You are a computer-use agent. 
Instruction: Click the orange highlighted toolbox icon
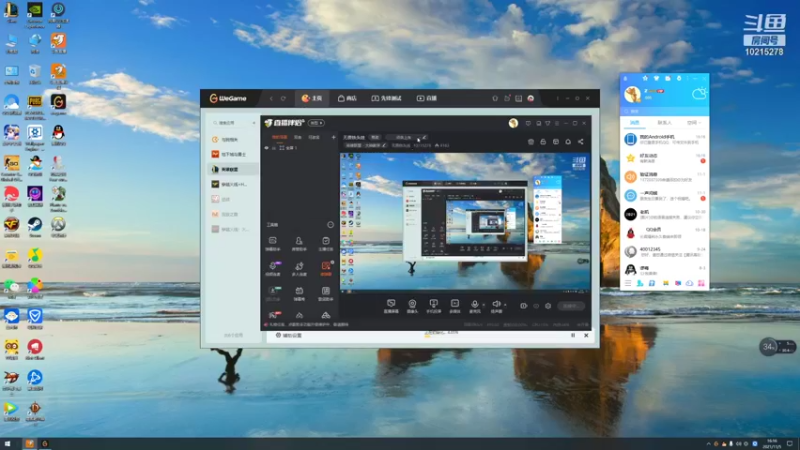[326, 268]
